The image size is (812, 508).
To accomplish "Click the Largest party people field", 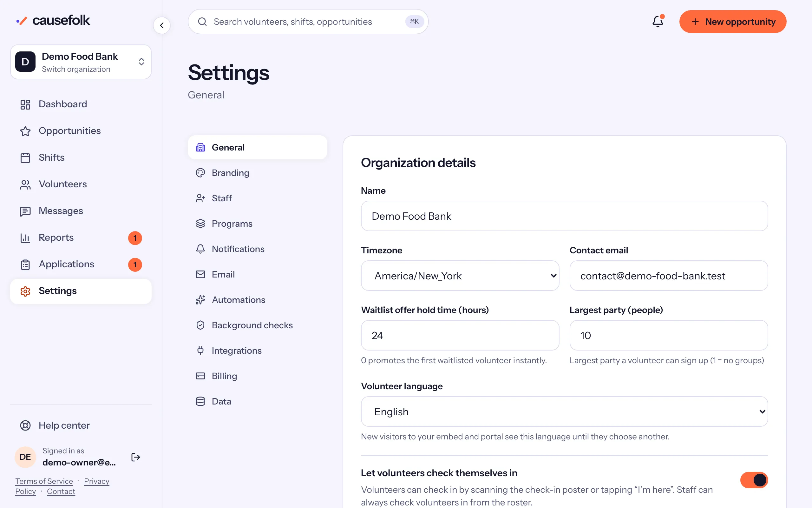I will [x=668, y=335].
